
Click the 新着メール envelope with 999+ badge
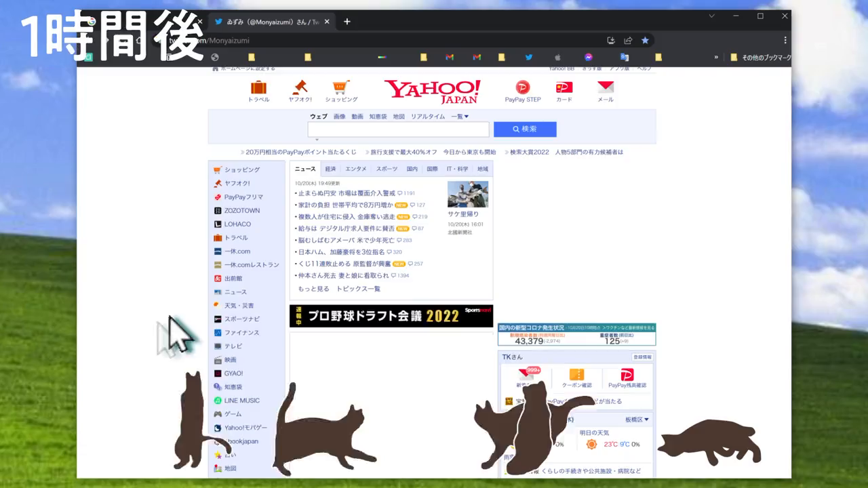(x=526, y=377)
